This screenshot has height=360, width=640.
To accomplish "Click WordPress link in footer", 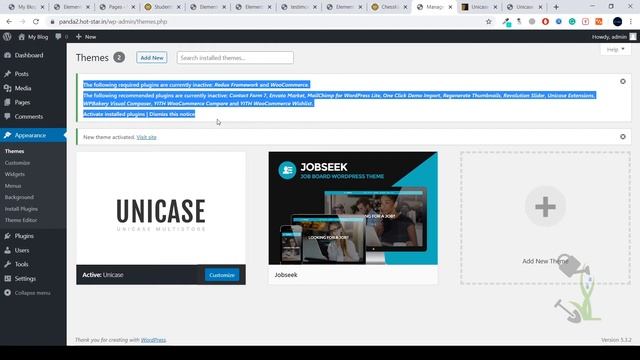I will point(153,340).
